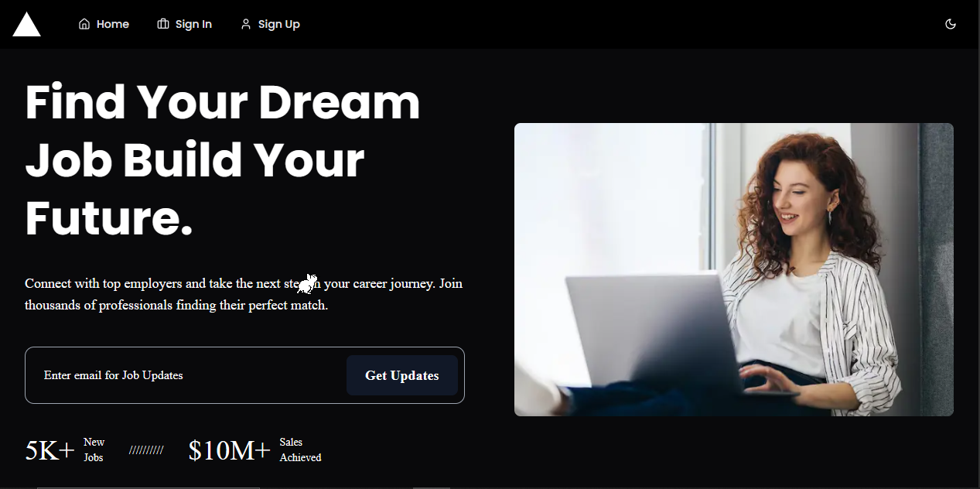The width and height of the screenshot is (980, 489).
Task: Toggle dark mode with the moon icon
Action: pos(951,24)
